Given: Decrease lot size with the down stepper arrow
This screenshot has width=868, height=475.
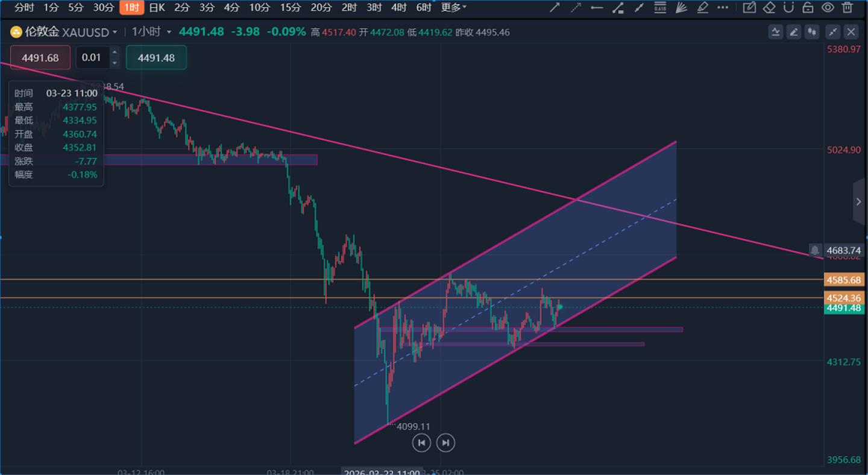Looking at the screenshot, I should pyautogui.click(x=115, y=63).
